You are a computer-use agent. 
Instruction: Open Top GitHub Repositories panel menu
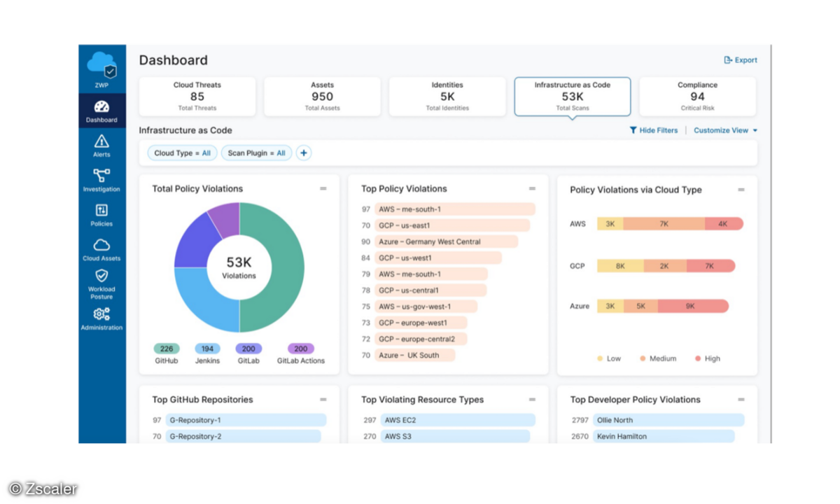point(323,400)
